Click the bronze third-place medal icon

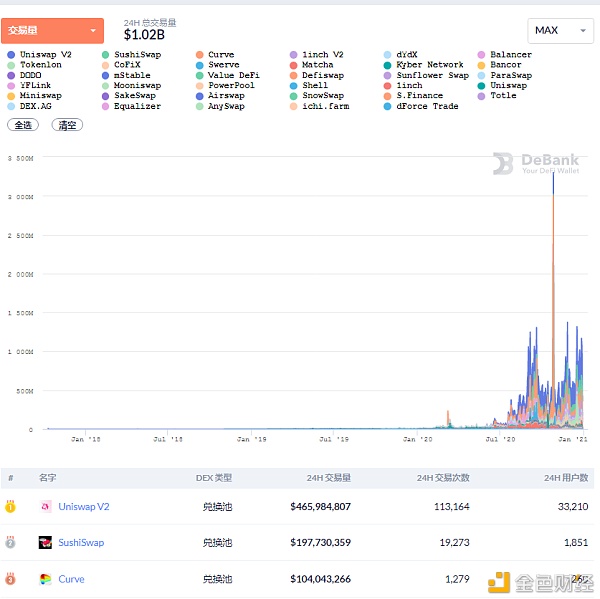tap(10, 579)
